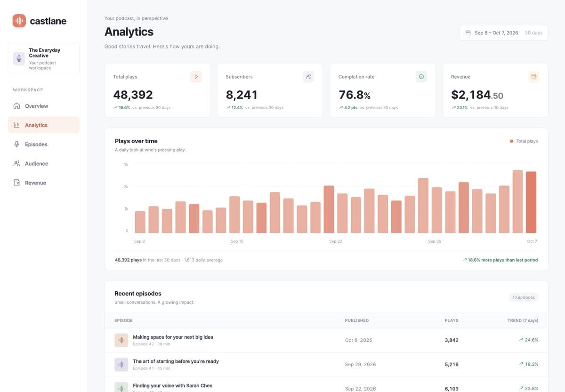
Task: Click the 30 days label in date picker
Action: point(533,33)
